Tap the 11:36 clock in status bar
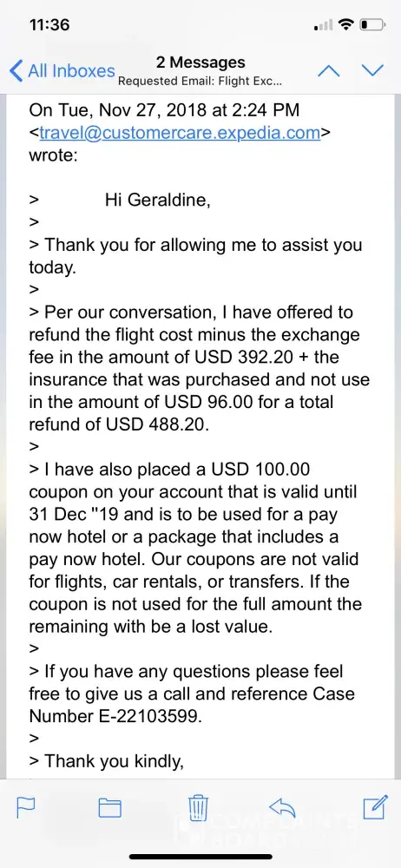The image size is (401, 868). 49,24
